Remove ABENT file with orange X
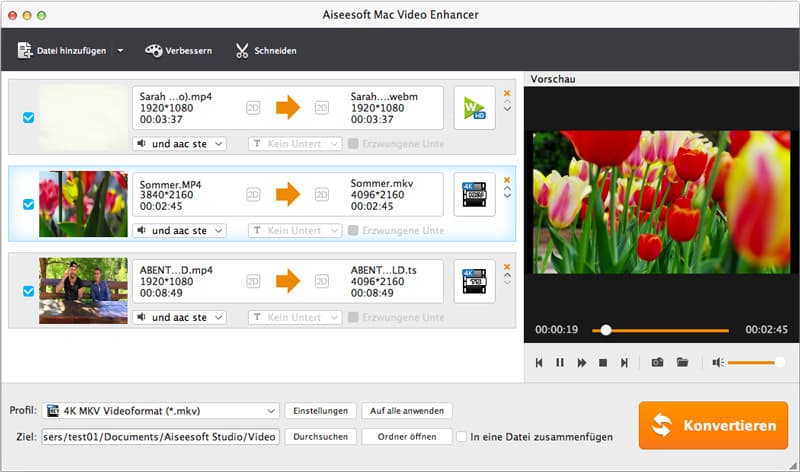Viewport: 800px width, 472px height. click(x=507, y=266)
